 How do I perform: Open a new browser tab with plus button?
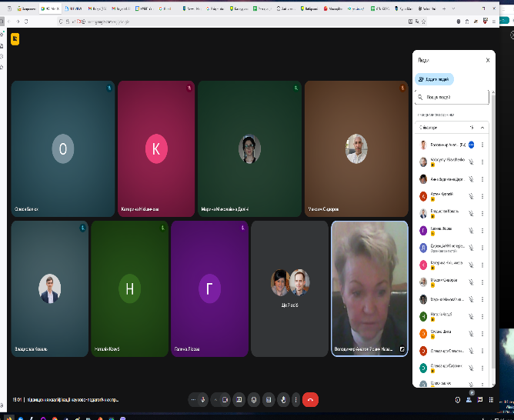(x=444, y=8)
